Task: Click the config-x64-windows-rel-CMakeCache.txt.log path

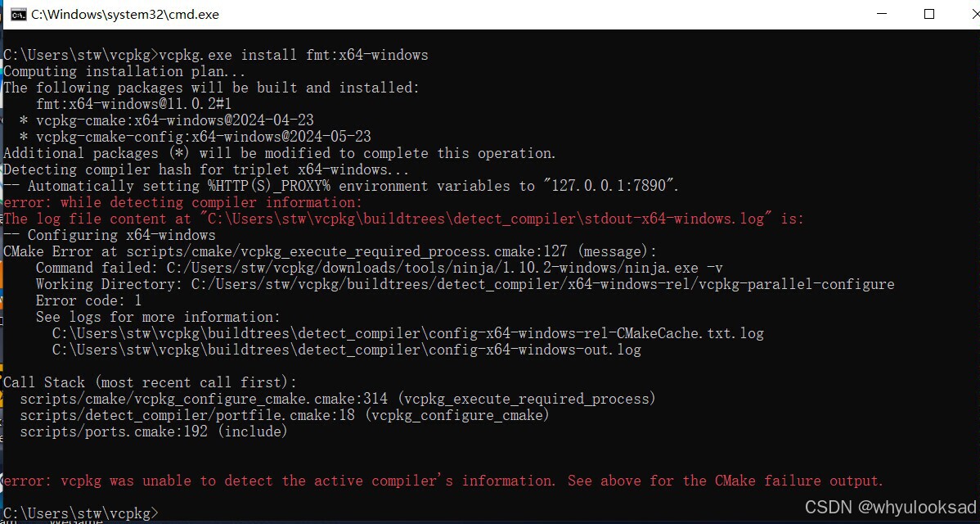Action: 407,333
